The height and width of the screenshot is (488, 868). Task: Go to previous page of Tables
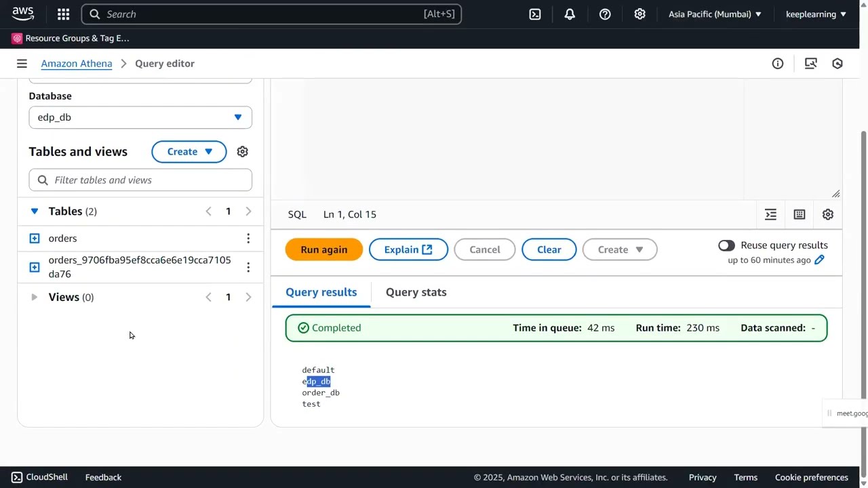(x=208, y=211)
